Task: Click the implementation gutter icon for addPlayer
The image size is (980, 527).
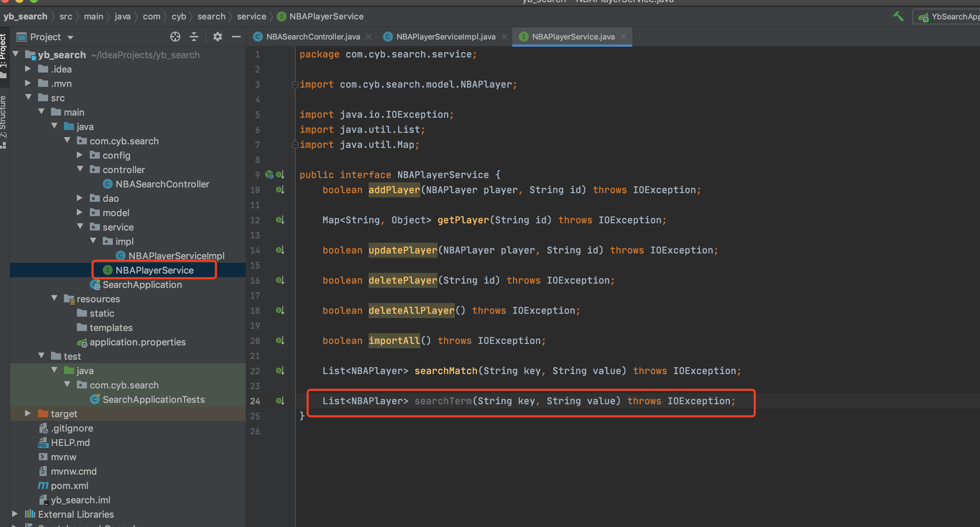Action: pyautogui.click(x=280, y=190)
